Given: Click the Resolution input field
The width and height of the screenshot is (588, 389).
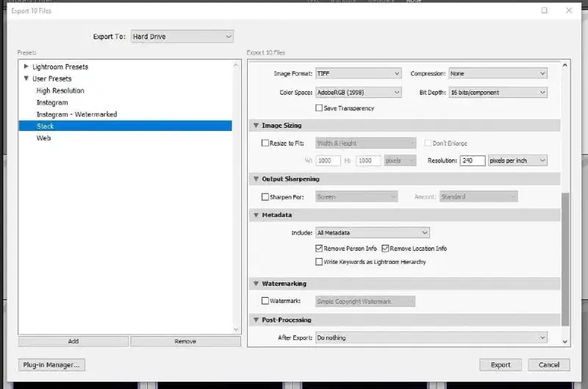Looking at the screenshot, I should coord(473,160).
